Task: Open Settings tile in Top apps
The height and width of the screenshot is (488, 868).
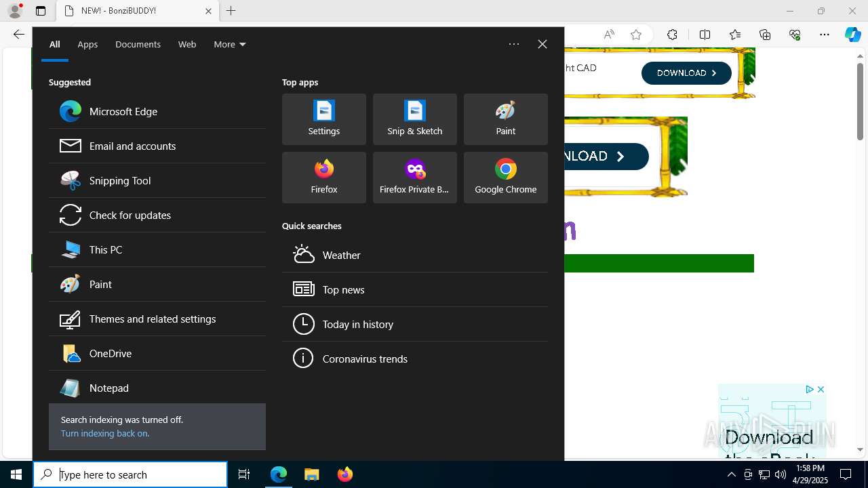Action: (x=324, y=119)
